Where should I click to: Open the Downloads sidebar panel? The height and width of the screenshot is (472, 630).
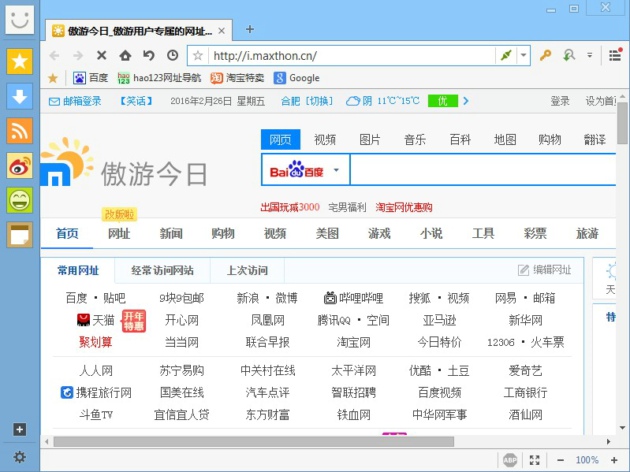coord(19,96)
